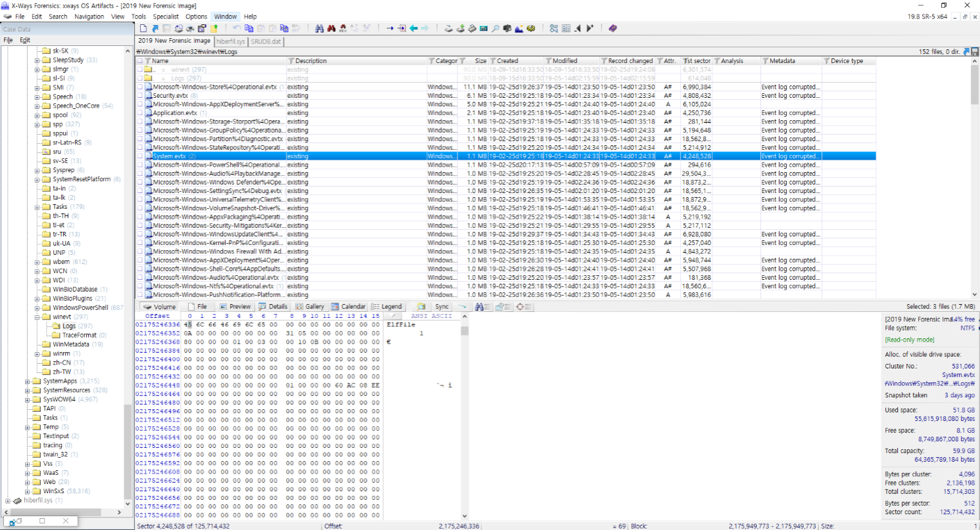Click the disk save icon near file count
This screenshot has width=980, height=530.
(x=974, y=51)
